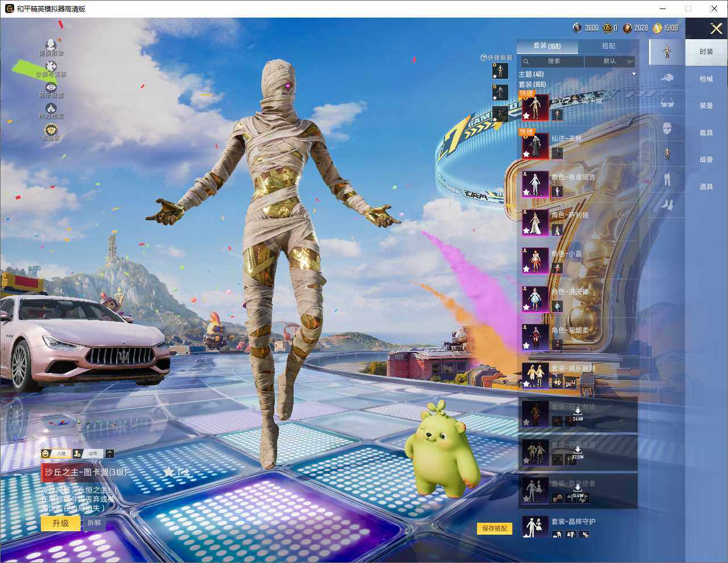Pick the second quick-change outfit slot
This screenshot has height=563, width=728.
(x=500, y=92)
